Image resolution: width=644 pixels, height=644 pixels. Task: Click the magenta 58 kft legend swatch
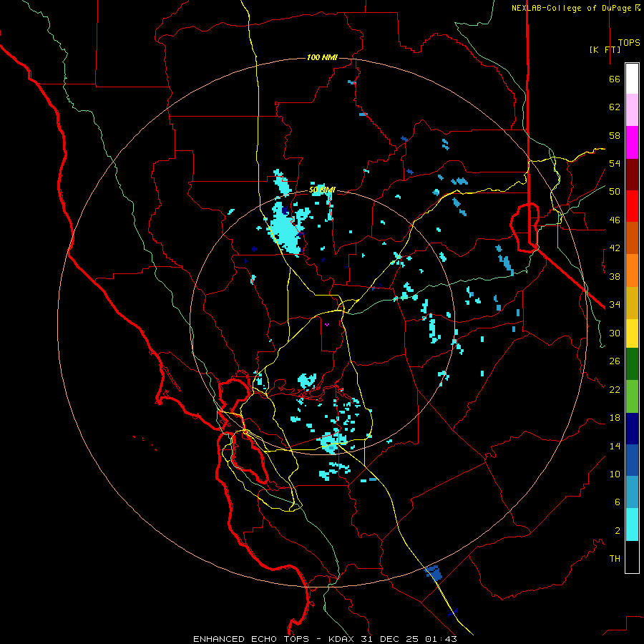[x=632, y=142]
